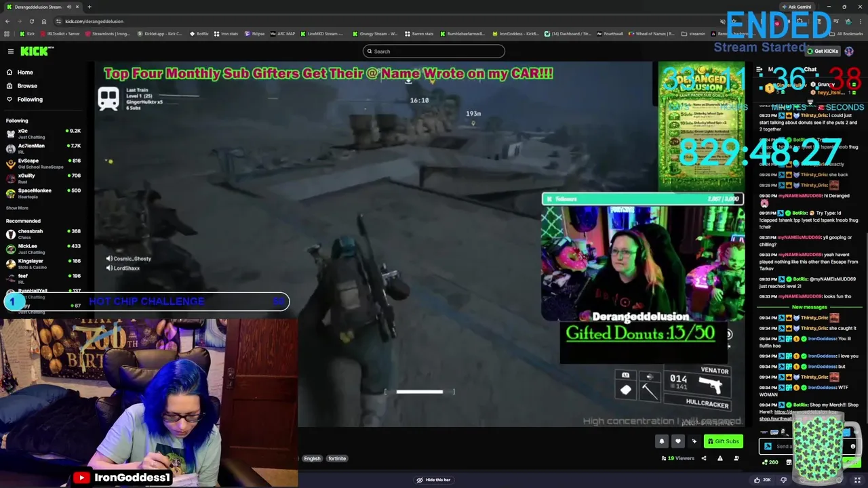Click the 260 KICKs balance icon

pos(770,462)
